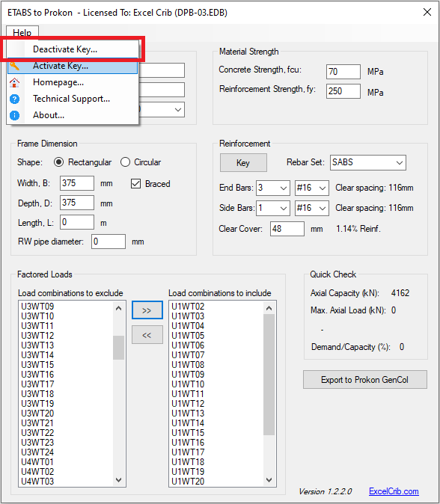Screen dimensions: 440x504
Task: Click the exclude list scroll-down arrow
Action: 119,480
